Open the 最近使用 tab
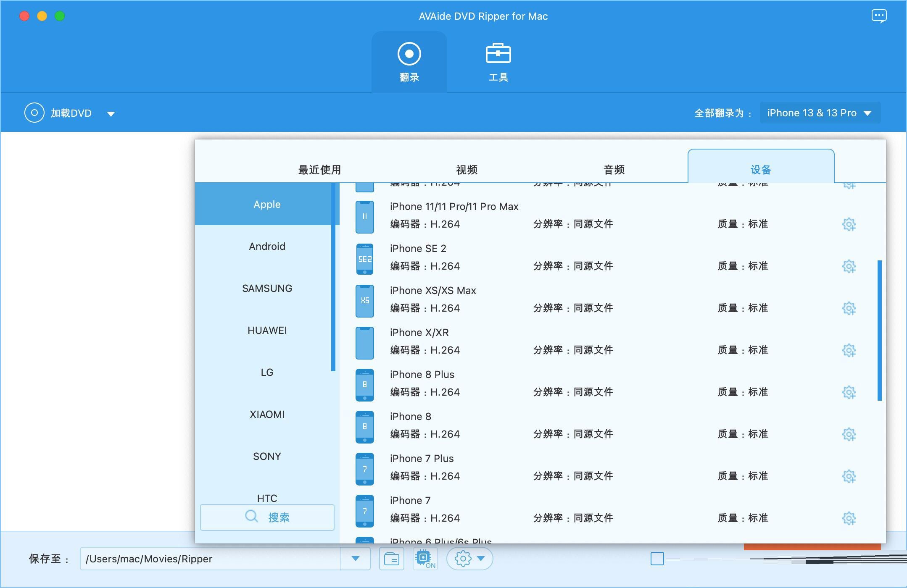The image size is (907, 588). pyautogui.click(x=319, y=170)
